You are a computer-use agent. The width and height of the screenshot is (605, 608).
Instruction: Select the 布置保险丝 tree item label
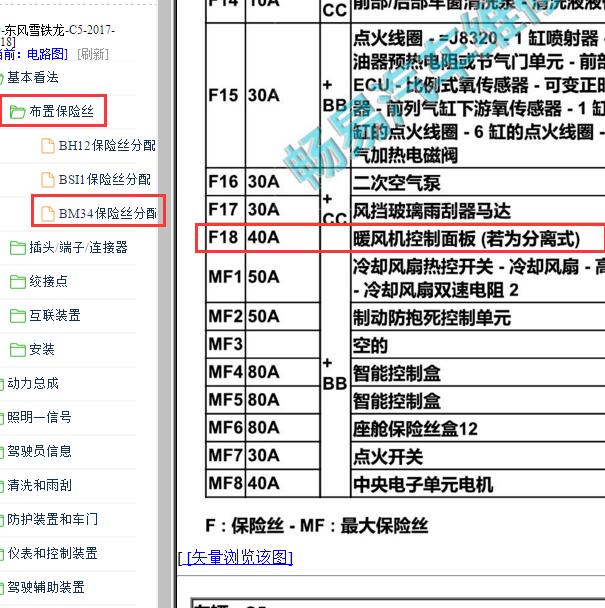point(61,112)
